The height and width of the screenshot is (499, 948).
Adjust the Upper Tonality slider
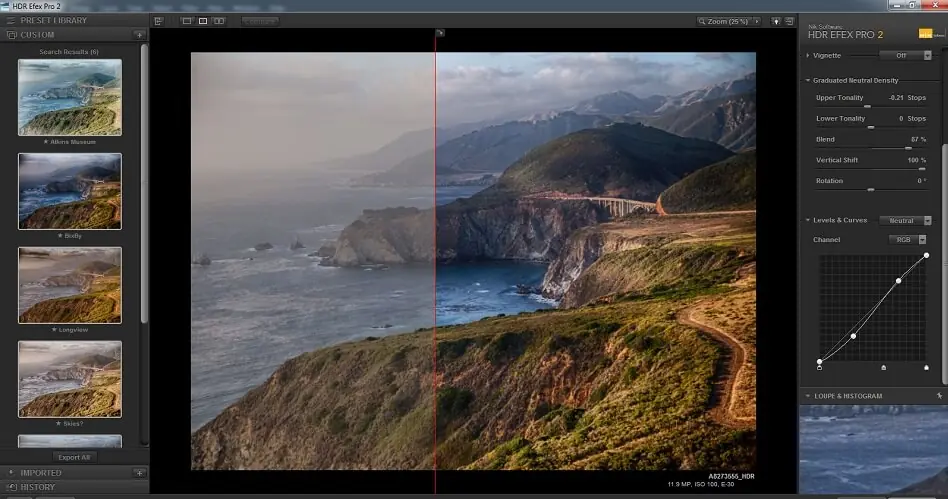867,106
